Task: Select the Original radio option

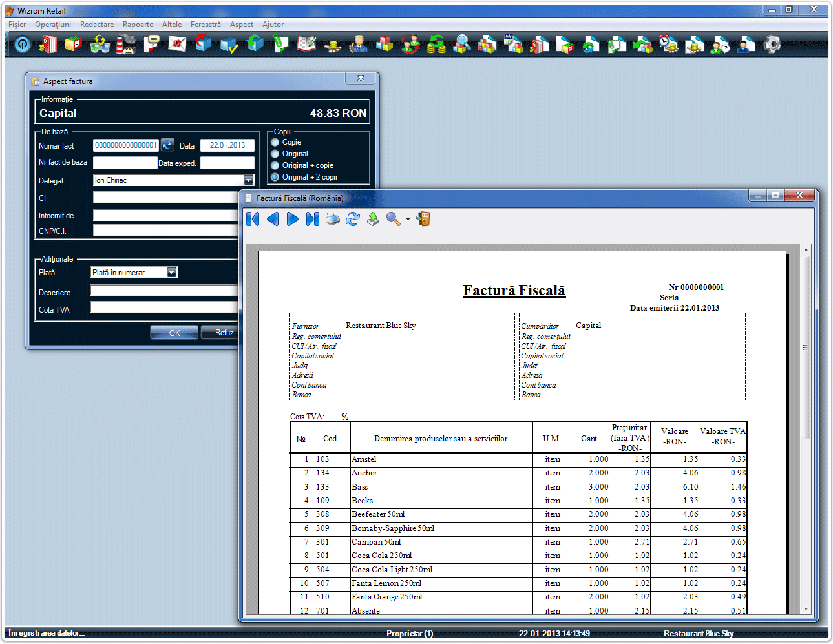Action: tap(275, 154)
